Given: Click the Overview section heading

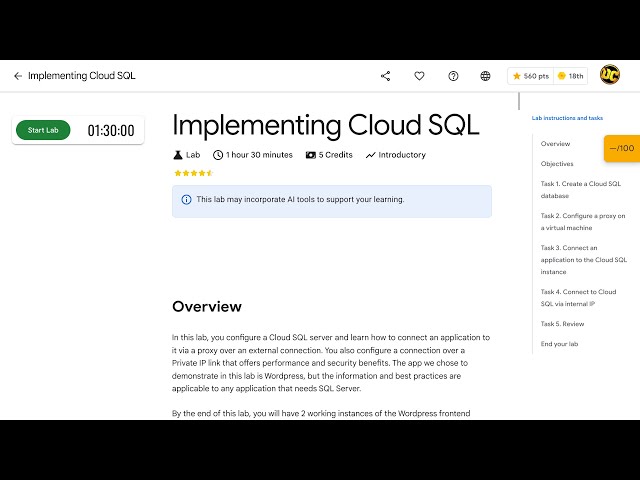Looking at the screenshot, I should [207, 307].
